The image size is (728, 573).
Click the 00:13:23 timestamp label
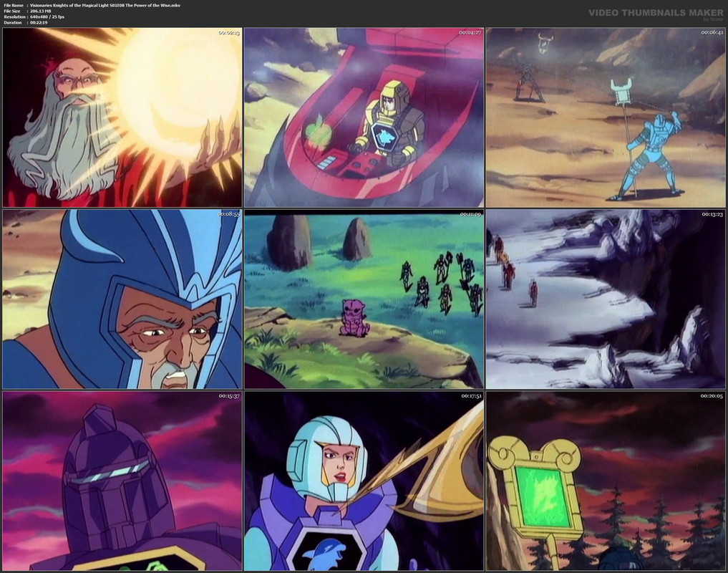pos(713,214)
